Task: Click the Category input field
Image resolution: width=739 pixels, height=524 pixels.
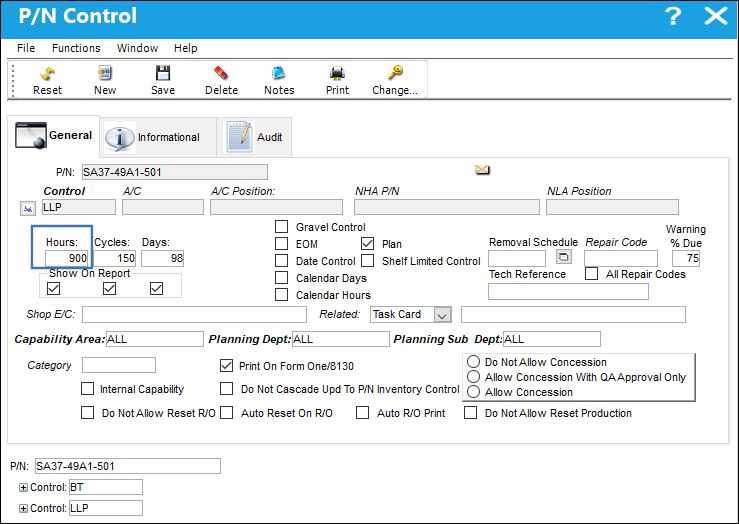Action: [x=119, y=365]
